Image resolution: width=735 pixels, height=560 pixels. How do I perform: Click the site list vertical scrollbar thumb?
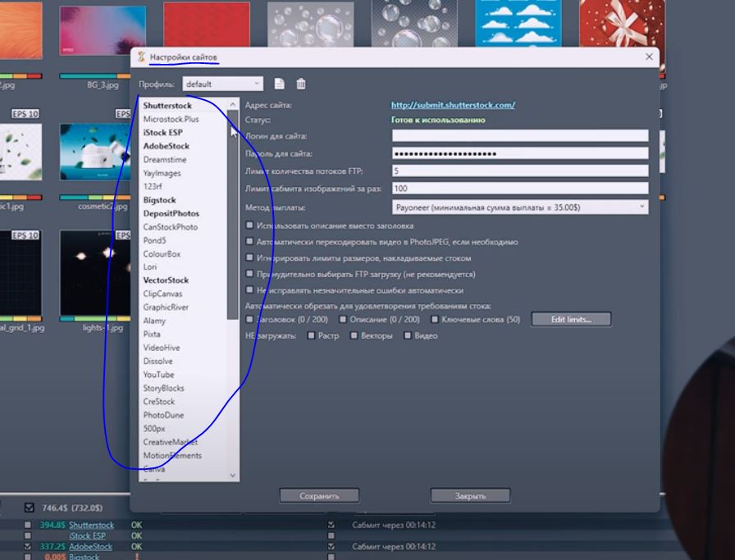(232, 215)
